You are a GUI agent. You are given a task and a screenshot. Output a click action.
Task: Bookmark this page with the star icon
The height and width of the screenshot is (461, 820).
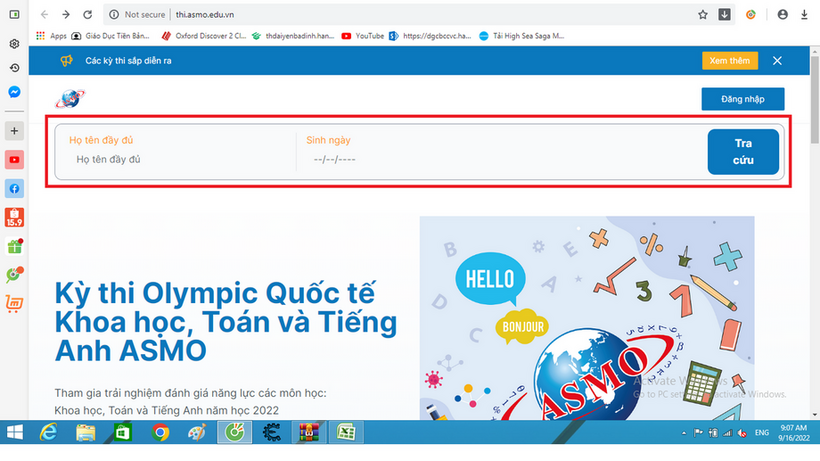[703, 15]
